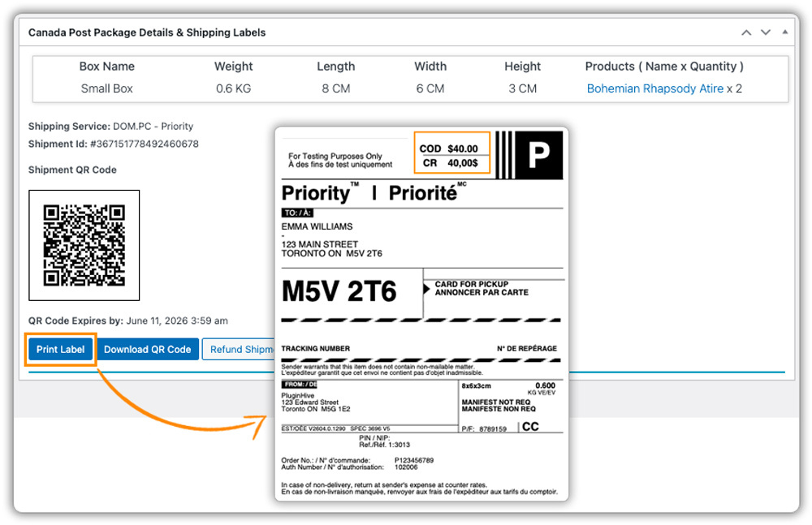Click the 'Products ( Name x Quantity )' header

pyautogui.click(x=664, y=67)
